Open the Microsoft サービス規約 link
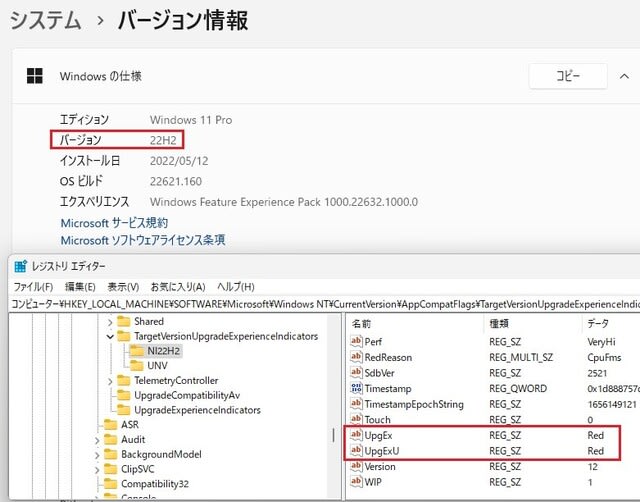The image size is (640, 502). pyautogui.click(x=114, y=223)
